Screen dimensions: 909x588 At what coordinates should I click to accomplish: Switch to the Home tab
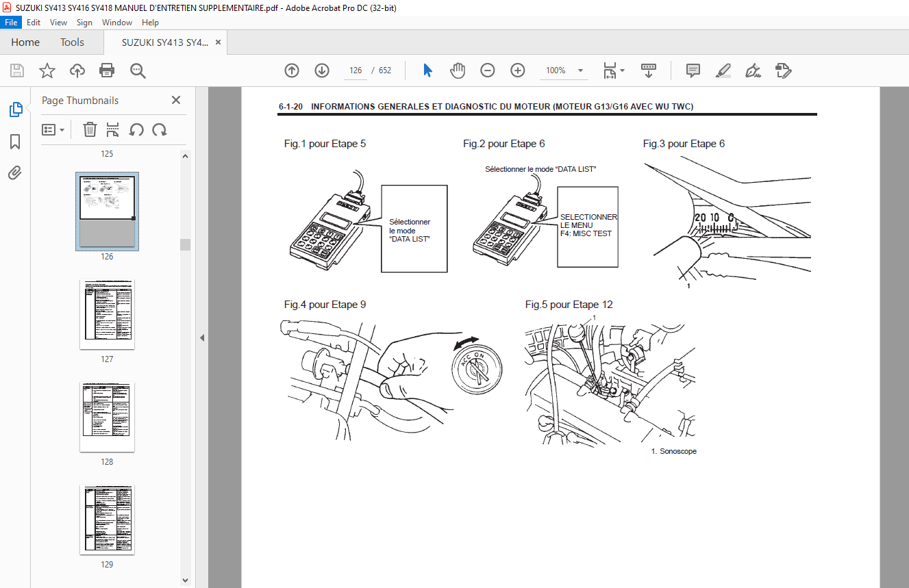coord(25,42)
